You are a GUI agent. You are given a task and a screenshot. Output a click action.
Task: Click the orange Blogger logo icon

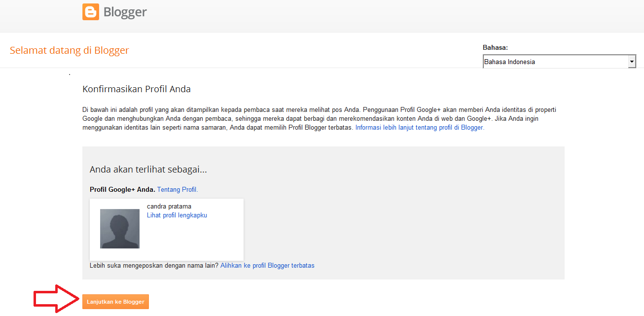click(x=91, y=12)
